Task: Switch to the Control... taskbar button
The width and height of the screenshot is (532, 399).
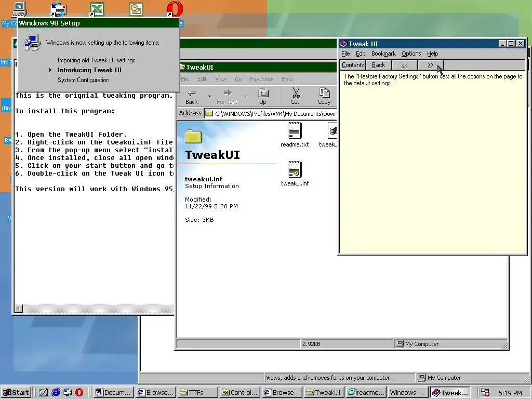Action: point(240,393)
